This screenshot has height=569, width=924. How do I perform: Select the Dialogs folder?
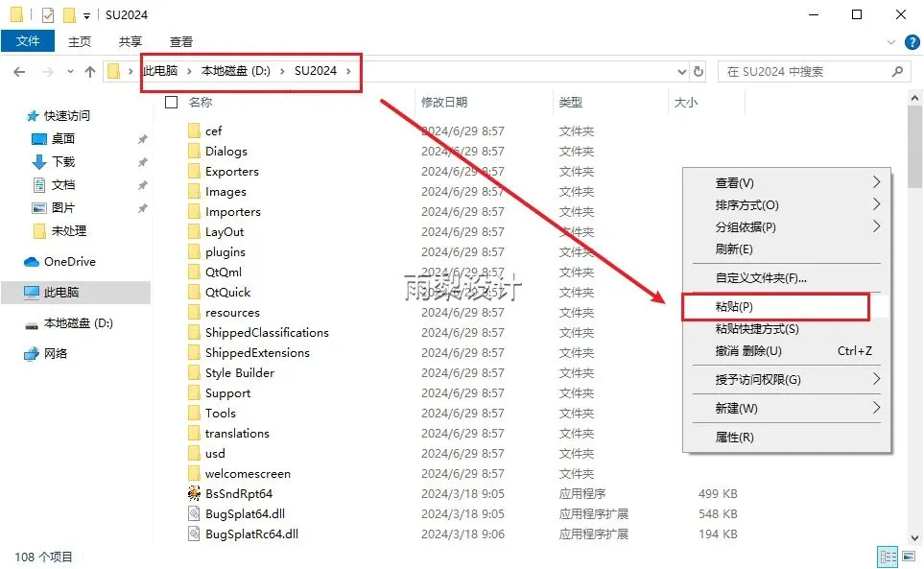tap(226, 152)
